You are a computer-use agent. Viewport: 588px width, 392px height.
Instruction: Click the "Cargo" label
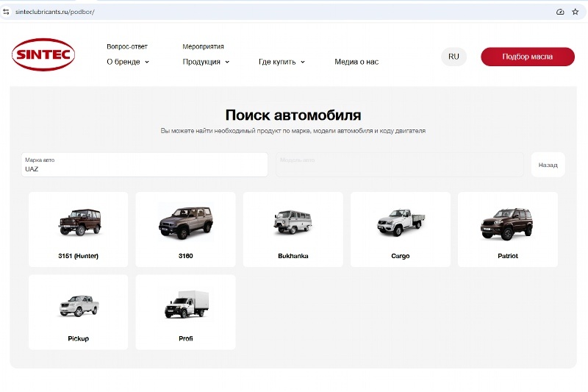coord(400,256)
